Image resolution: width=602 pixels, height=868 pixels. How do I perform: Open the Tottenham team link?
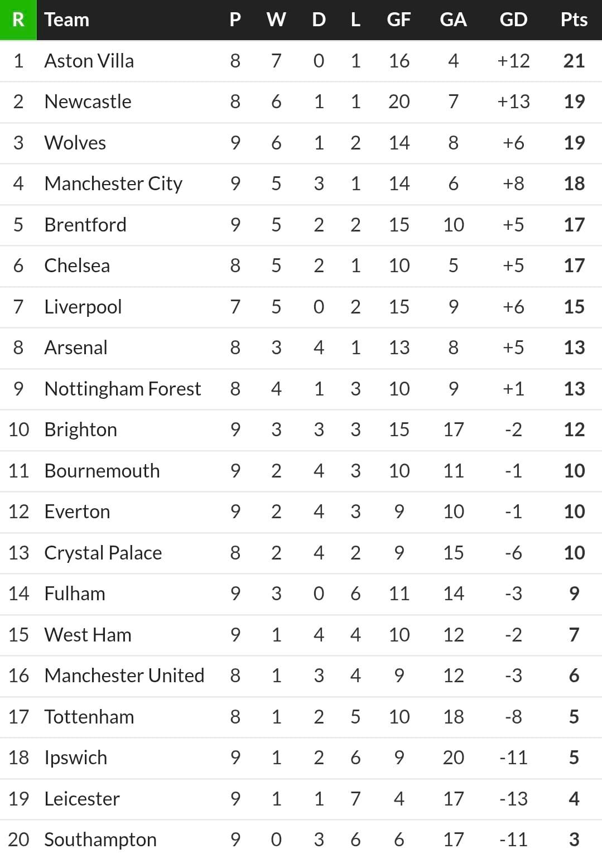click(x=89, y=717)
